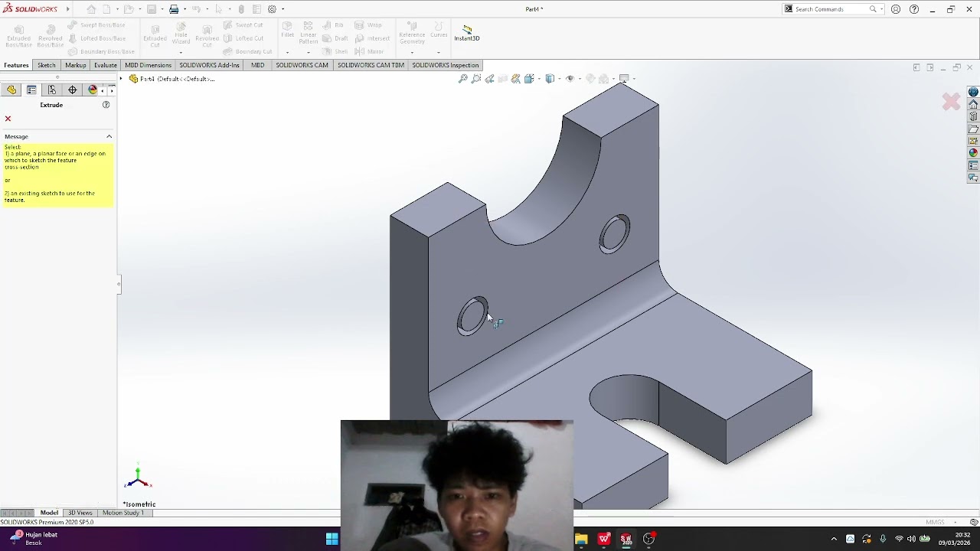Screen dimensions: 980x551
Task: Expand the SOLIDWORKS menu arrow
Action: pos(67,9)
